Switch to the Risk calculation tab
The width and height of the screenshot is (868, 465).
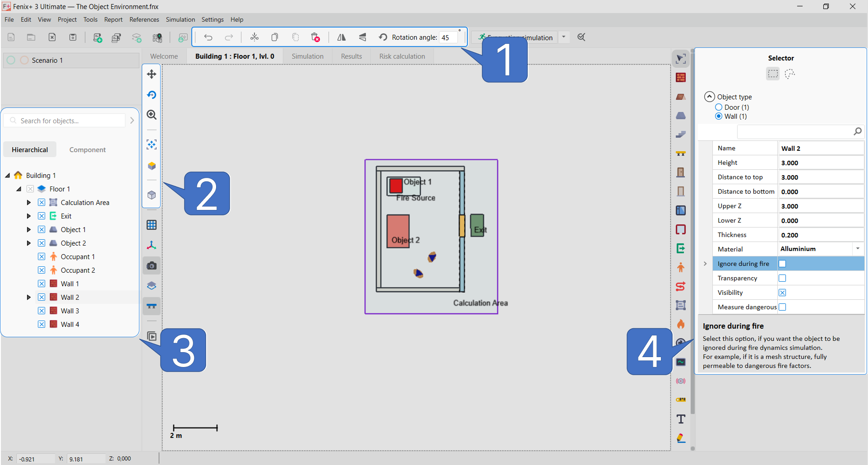[x=402, y=56]
